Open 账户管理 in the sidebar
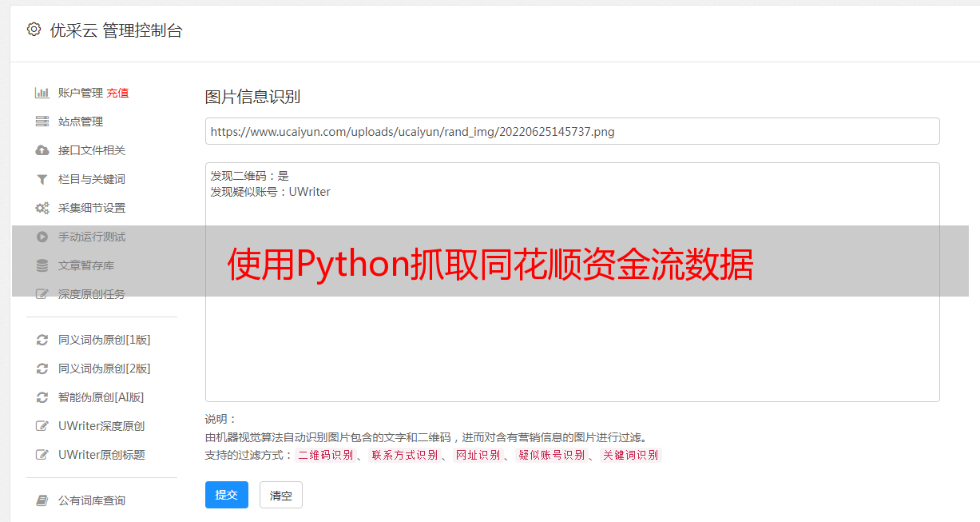 [x=81, y=93]
